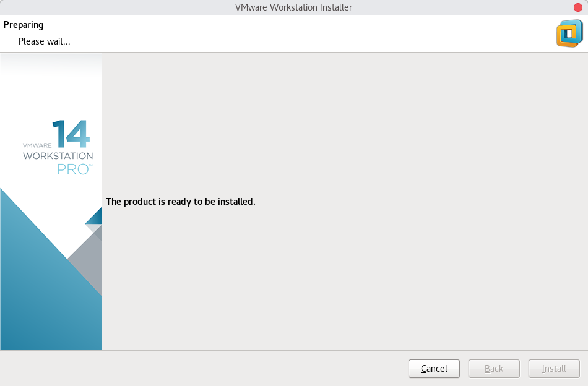Image resolution: width=588 pixels, height=386 pixels.
Task: Click the Install button
Action: [554, 369]
